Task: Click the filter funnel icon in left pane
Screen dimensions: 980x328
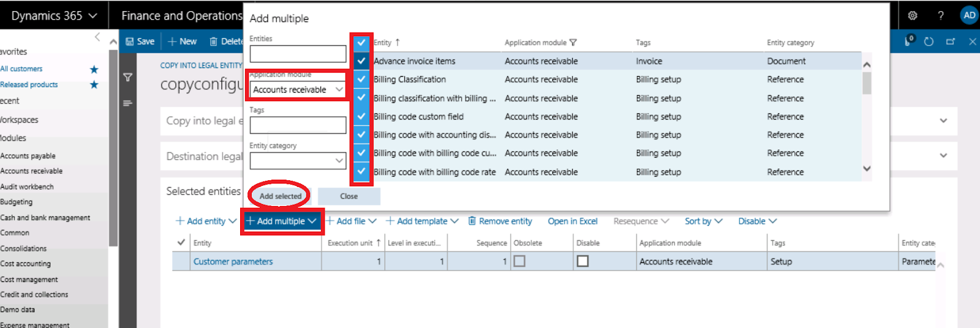Action: [x=127, y=77]
